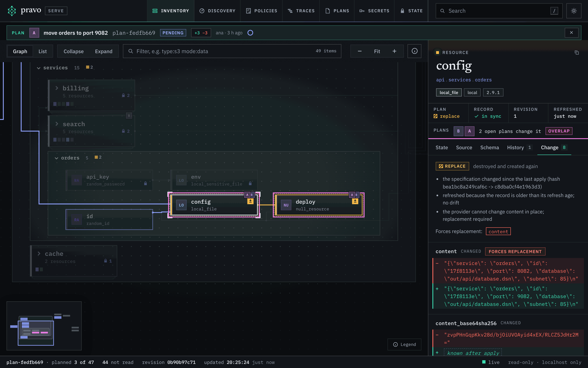
Task: Collapse the orders group
Action: click(x=56, y=158)
